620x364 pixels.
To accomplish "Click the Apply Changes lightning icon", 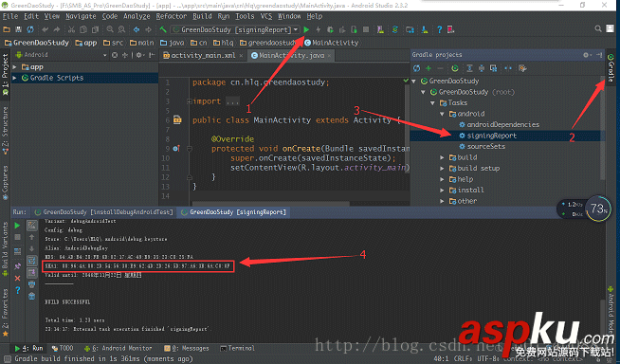I will point(319,29).
